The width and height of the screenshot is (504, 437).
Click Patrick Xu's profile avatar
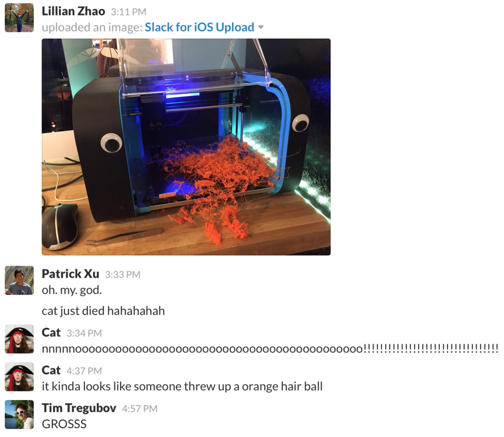[19, 280]
